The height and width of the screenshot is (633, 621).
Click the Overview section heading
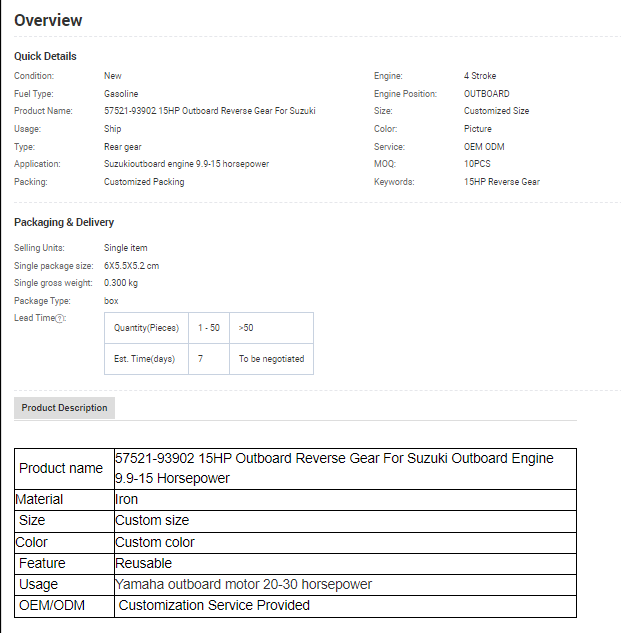[48, 21]
